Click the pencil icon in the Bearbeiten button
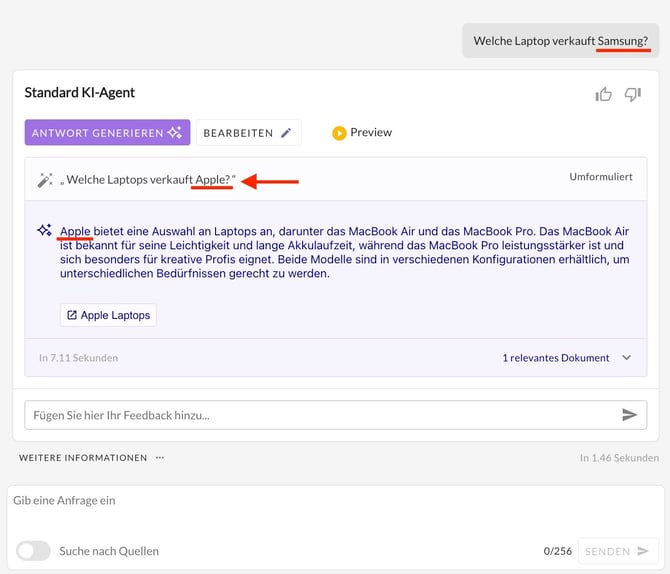Viewport: 670px width, 574px height. pos(286,133)
